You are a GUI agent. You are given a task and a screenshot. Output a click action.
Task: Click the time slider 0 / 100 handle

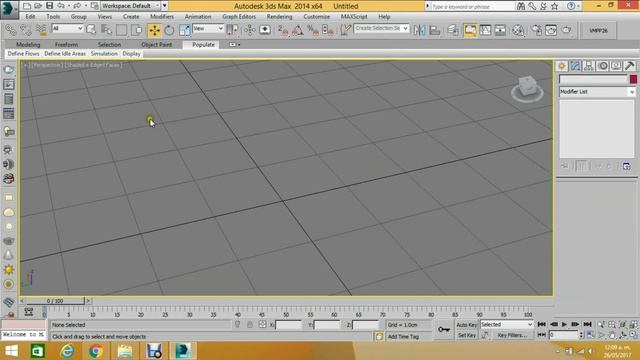55,301
